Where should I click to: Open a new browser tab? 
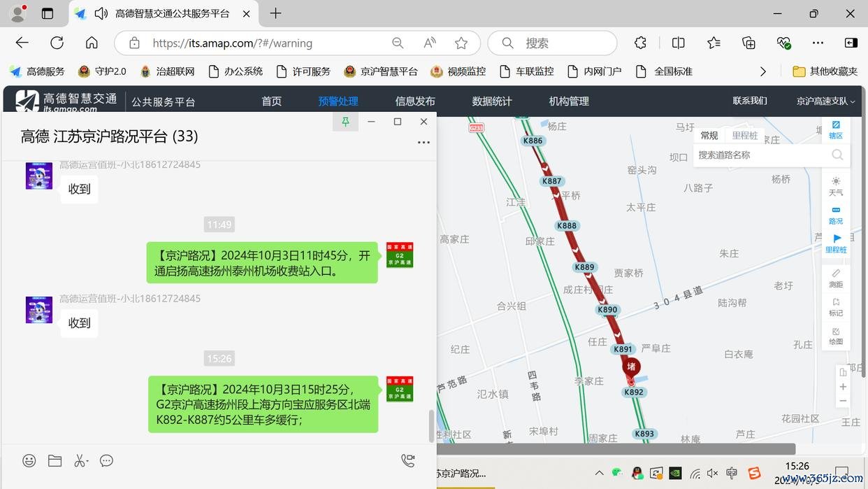pos(276,13)
